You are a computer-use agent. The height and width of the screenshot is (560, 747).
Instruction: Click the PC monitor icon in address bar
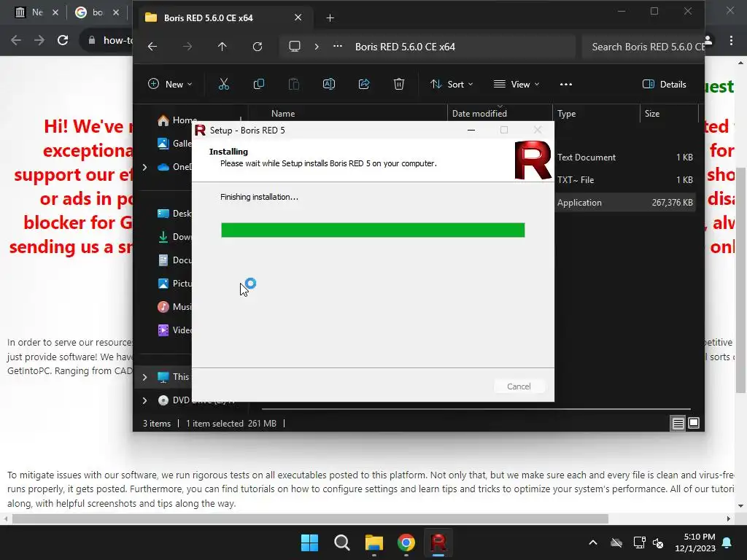[x=295, y=47]
